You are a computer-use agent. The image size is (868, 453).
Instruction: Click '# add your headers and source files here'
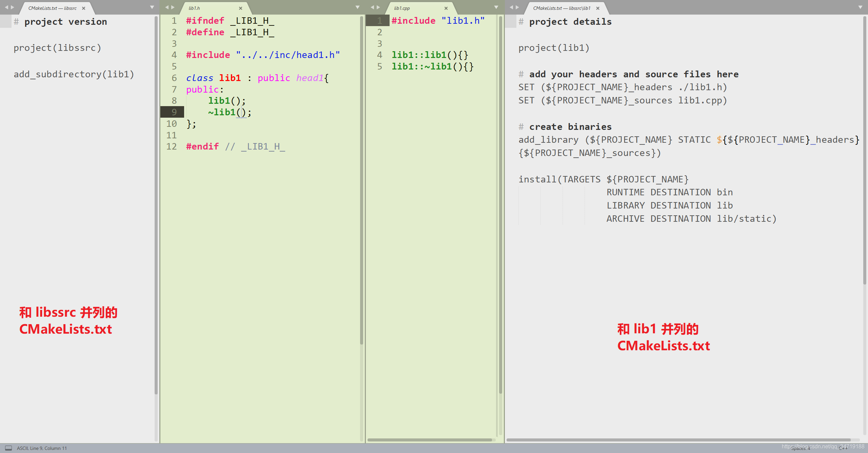click(x=629, y=74)
